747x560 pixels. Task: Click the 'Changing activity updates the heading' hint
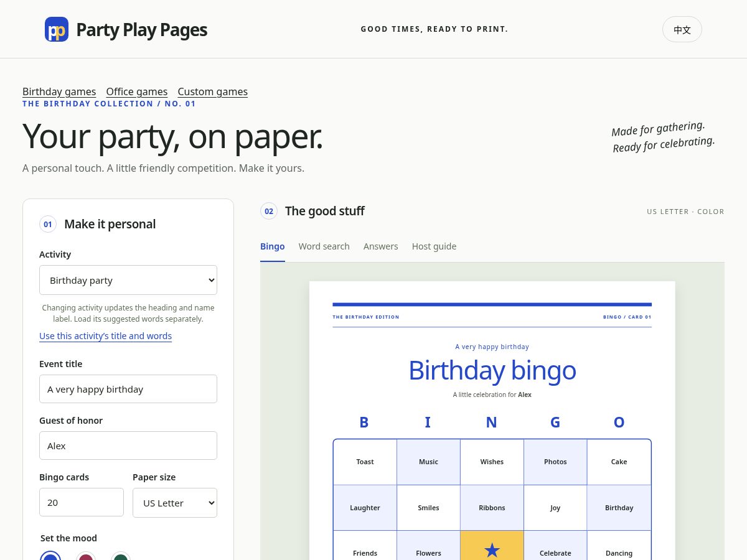[128, 313]
